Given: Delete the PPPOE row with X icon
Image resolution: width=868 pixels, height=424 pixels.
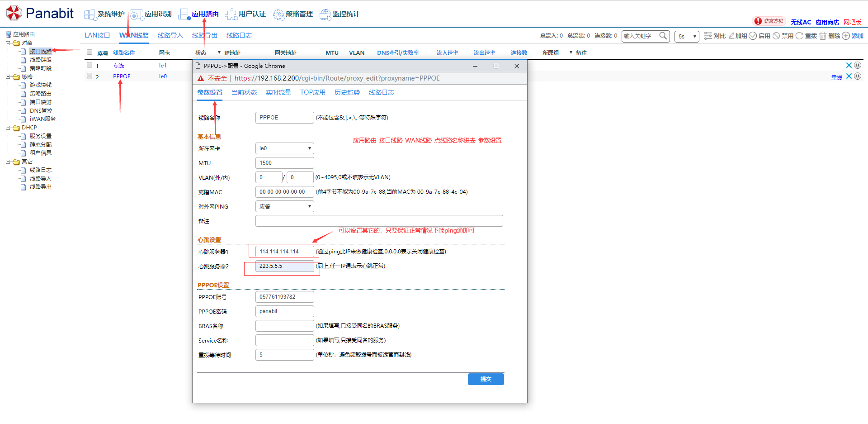Looking at the screenshot, I should (x=849, y=76).
